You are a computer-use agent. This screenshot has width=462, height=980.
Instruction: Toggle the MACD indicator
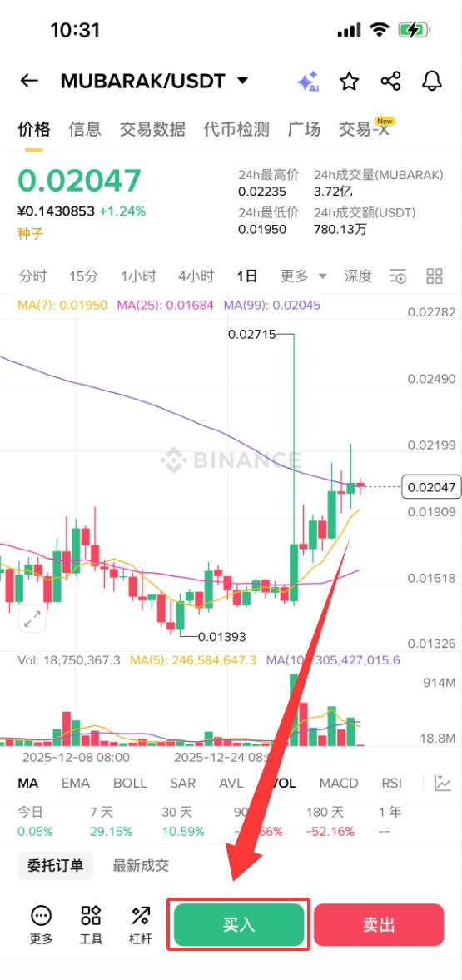pyautogui.click(x=339, y=784)
